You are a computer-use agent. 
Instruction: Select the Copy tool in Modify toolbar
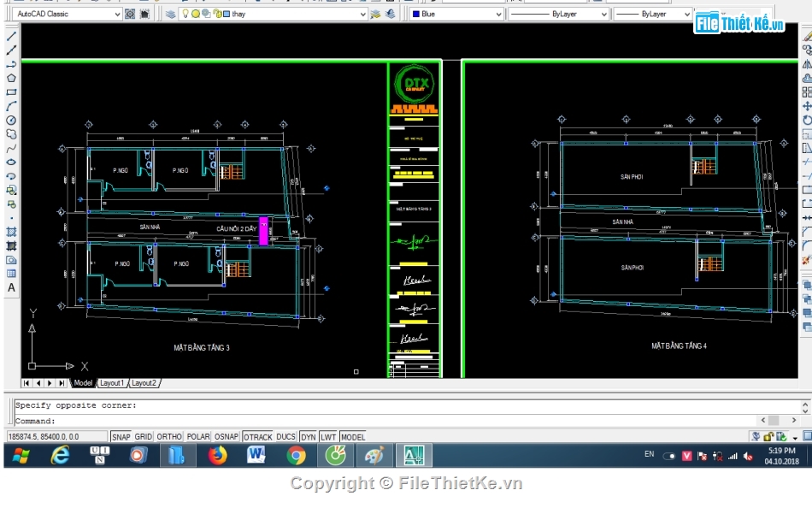click(807, 50)
